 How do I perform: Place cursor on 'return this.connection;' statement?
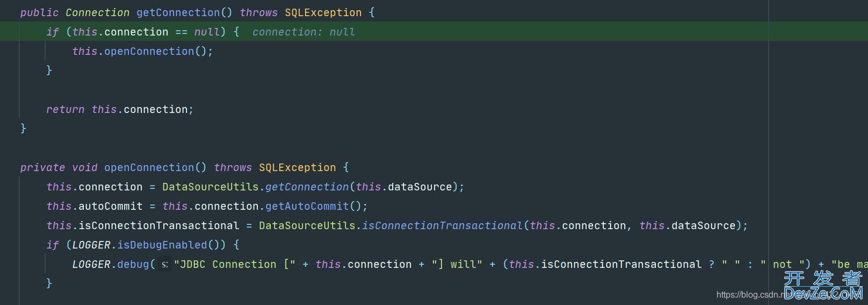pyautogui.click(x=120, y=110)
